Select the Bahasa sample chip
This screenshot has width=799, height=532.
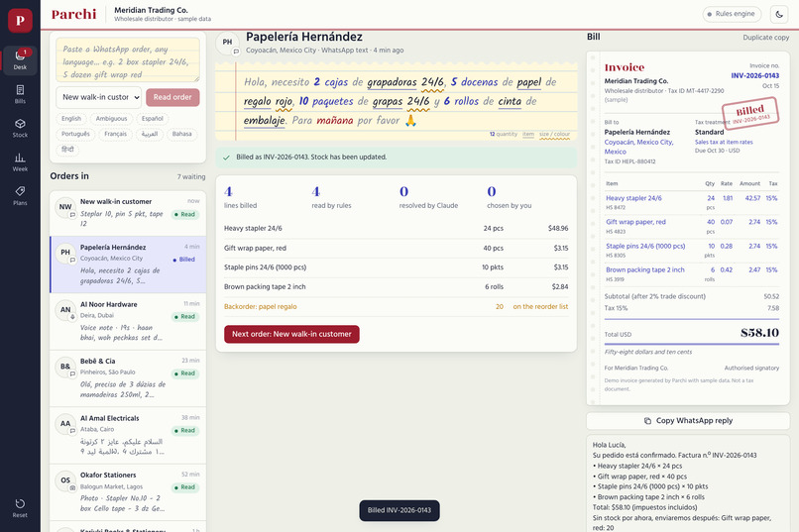tap(182, 134)
